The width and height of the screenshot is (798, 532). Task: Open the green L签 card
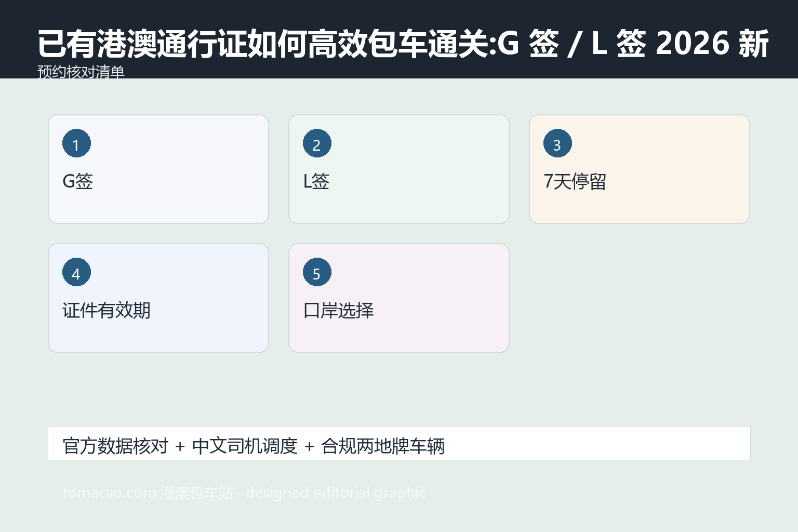[x=399, y=169]
